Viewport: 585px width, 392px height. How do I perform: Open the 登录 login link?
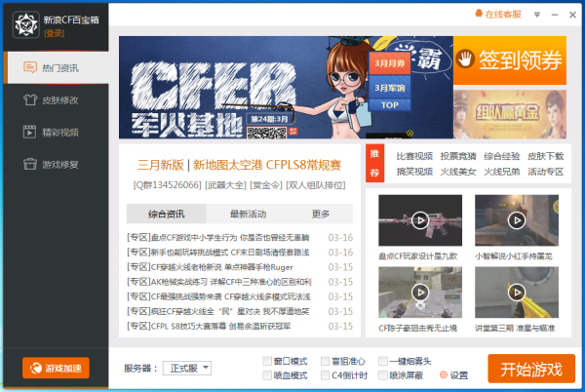click(55, 33)
